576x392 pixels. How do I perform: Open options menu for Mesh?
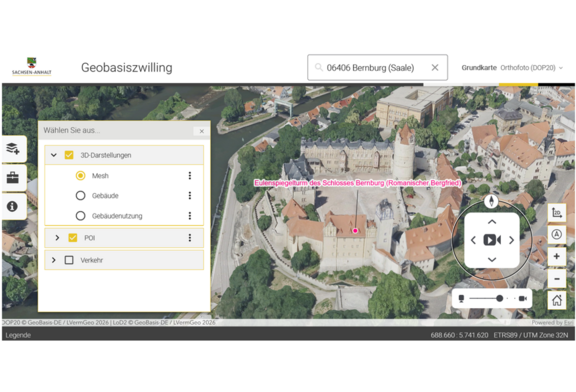click(x=190, y=176)
